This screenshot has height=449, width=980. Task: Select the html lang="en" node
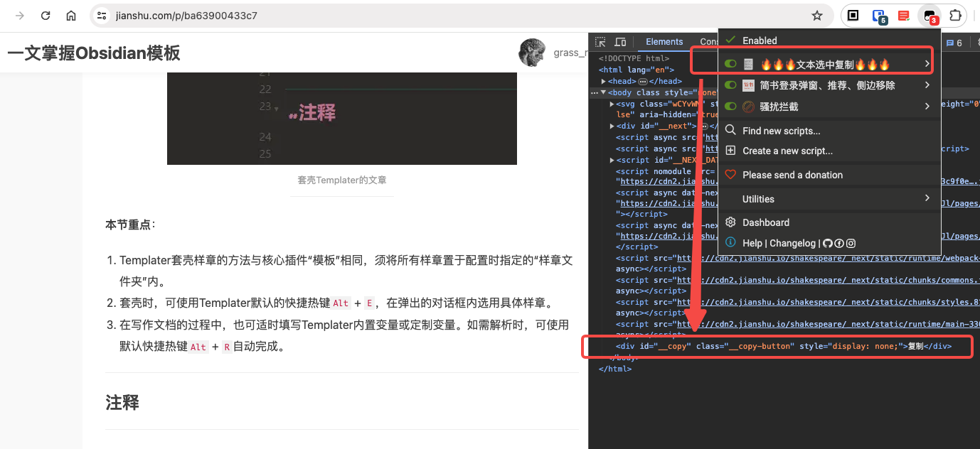coord(636,70)
